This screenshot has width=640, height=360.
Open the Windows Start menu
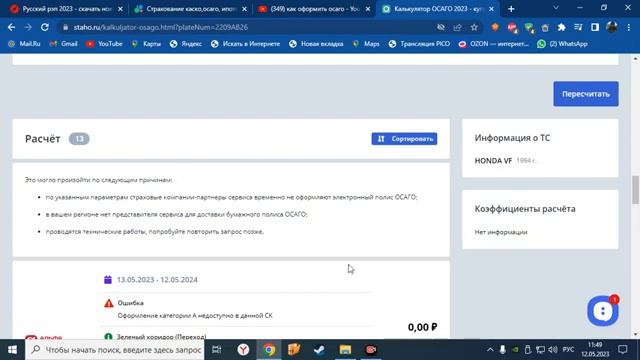click(12, 350)
